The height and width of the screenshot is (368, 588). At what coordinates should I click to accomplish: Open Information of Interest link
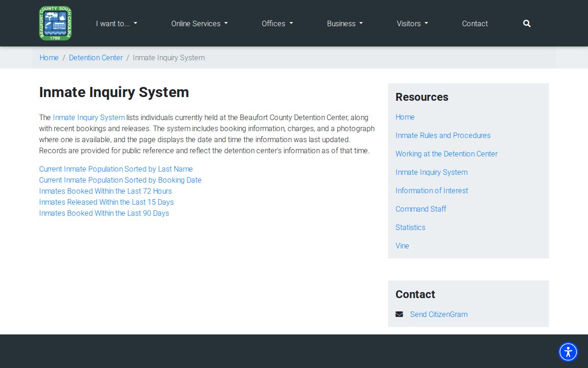[x=432, y=190]
